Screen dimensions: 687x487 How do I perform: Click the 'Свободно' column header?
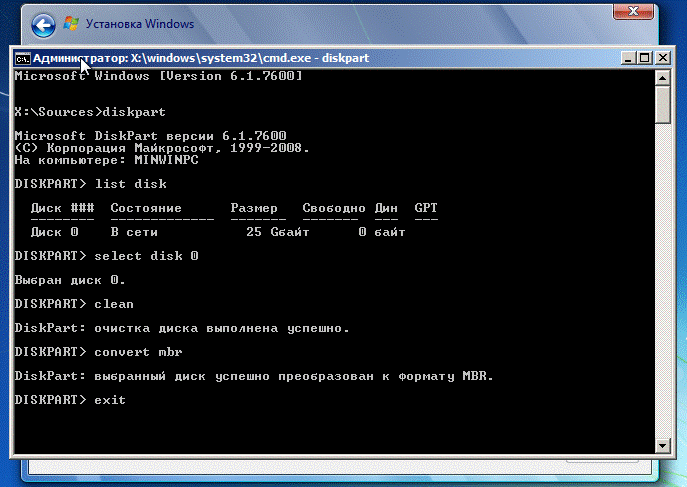click(334, 208)
